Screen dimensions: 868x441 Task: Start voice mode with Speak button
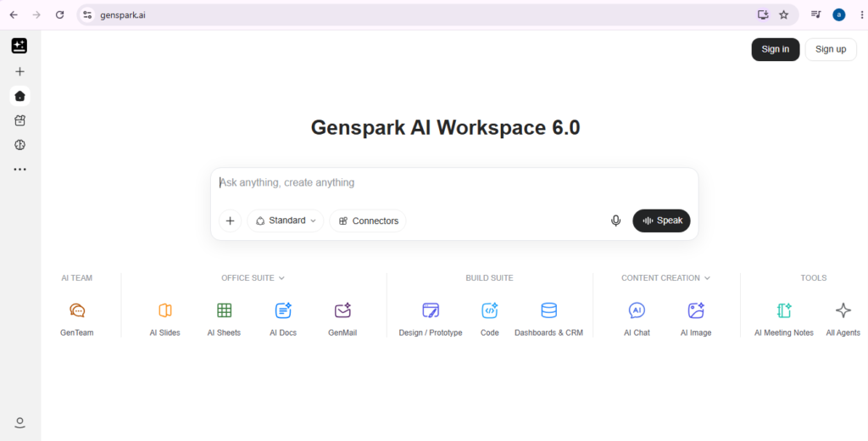(x=661, y=220)
